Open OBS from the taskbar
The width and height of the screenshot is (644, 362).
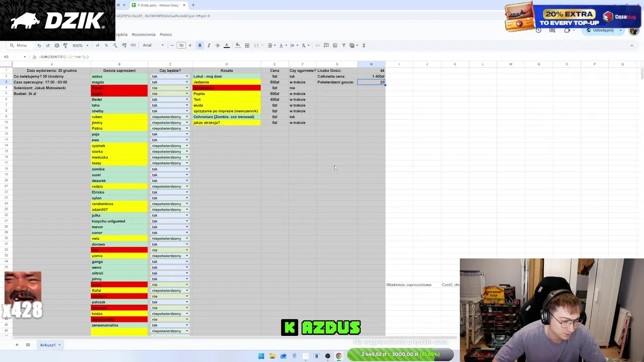[328, 356]
